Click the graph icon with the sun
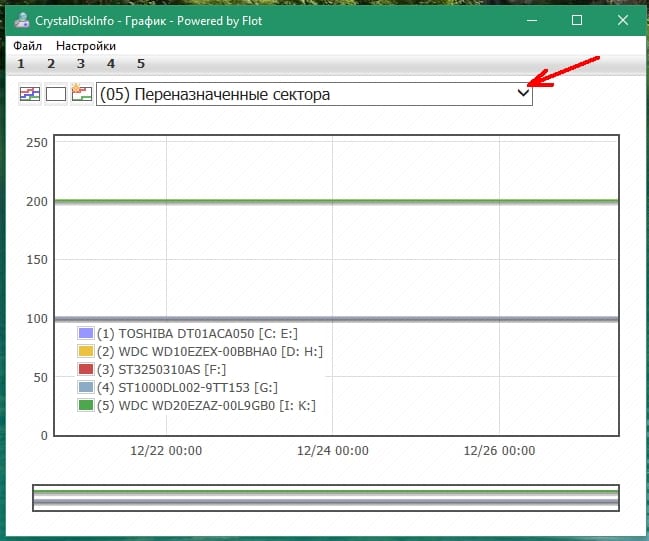The image size is (649, 541). [x=82, y=93]
